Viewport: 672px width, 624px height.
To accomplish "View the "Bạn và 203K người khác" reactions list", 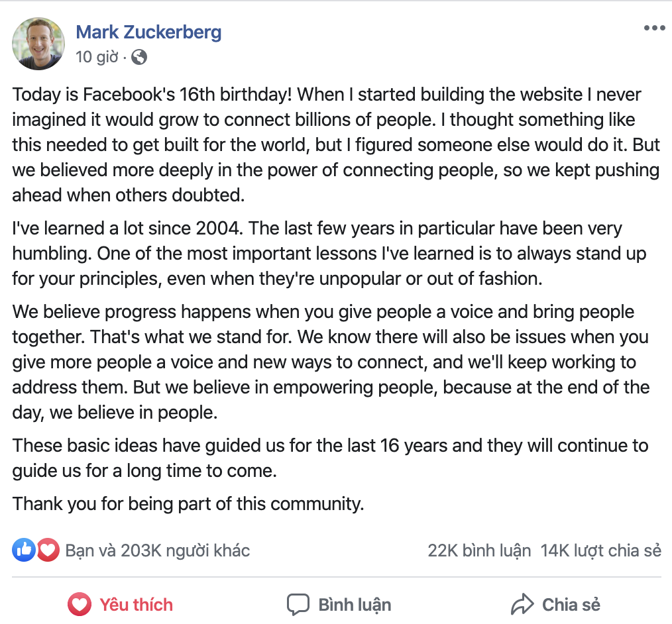I will click(157, 550).
